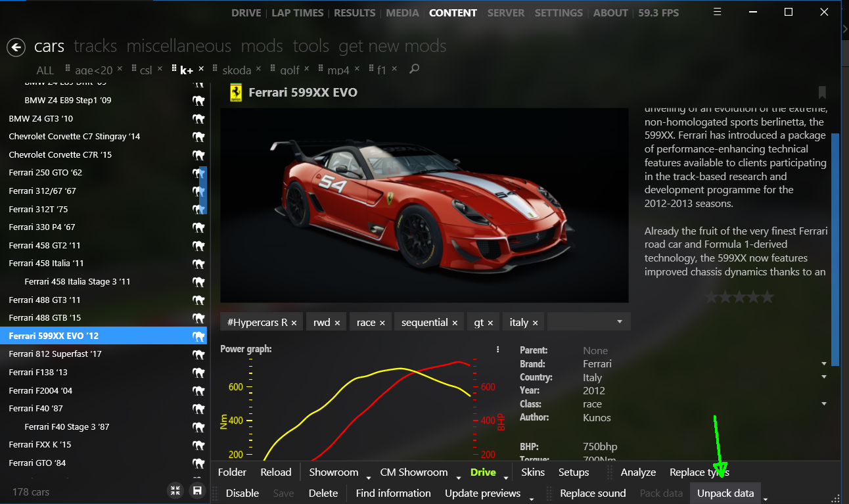Viewport: 849px width, 504px height.
Task: Open the hamburger menu in title bar
Action: (x=718, y=12)
